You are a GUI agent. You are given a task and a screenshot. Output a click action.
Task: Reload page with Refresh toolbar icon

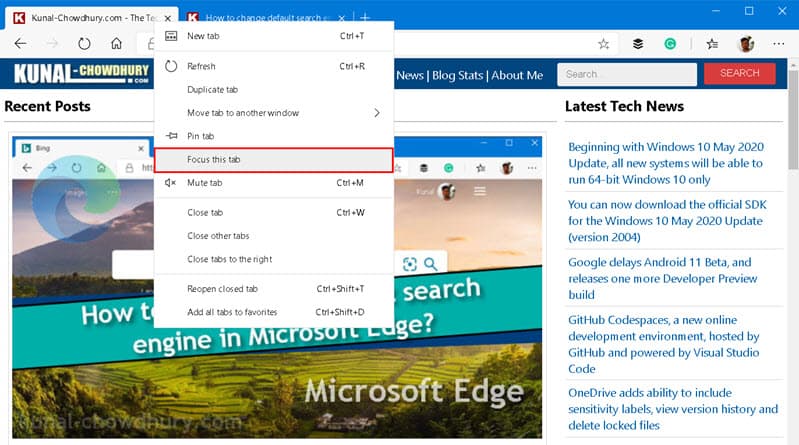tap(85, 44)
